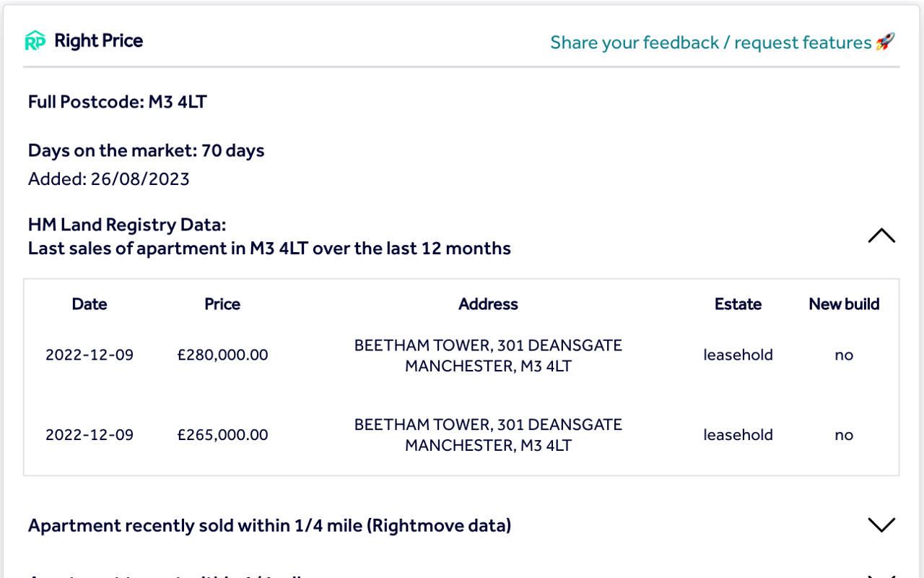
Task: Click the Right Price brand name
Action: pyautogui.click(x=99, y=41)
